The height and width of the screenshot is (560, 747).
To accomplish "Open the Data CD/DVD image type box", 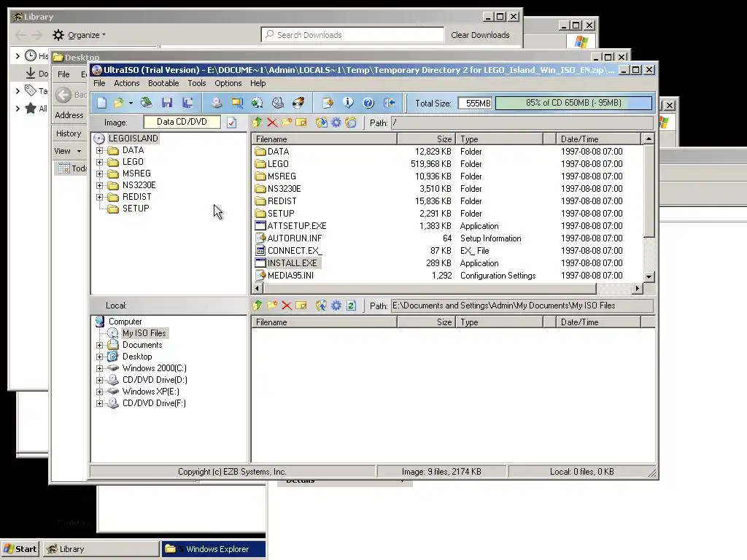I will click(182, 122).
